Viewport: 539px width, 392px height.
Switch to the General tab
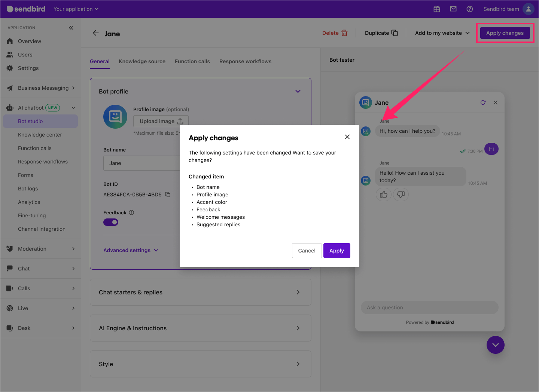tap(100, 61)
